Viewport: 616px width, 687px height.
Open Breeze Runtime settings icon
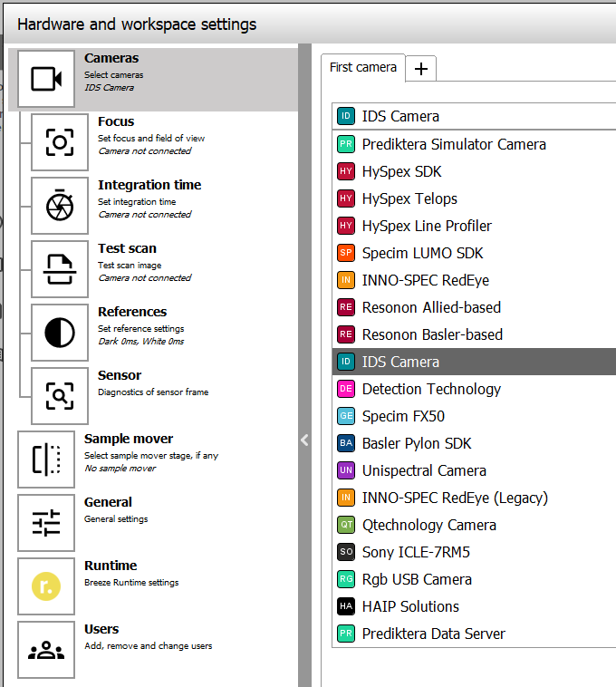46,586
